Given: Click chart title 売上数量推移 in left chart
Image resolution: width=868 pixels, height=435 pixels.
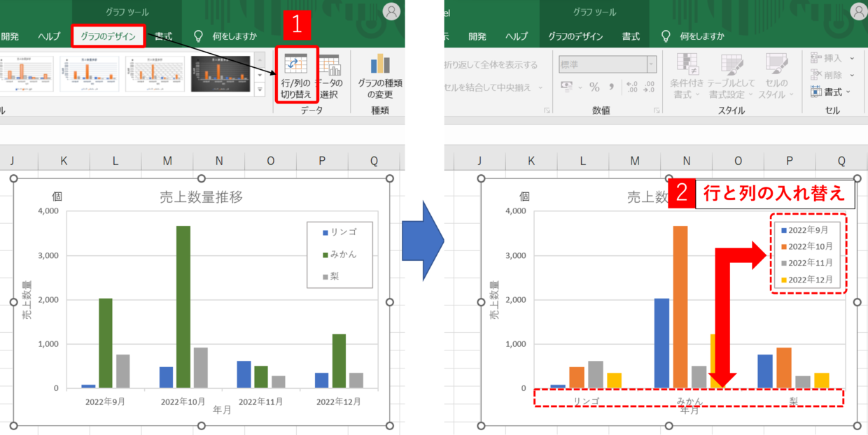Looking at the screenshot, I should pos(202,197).
